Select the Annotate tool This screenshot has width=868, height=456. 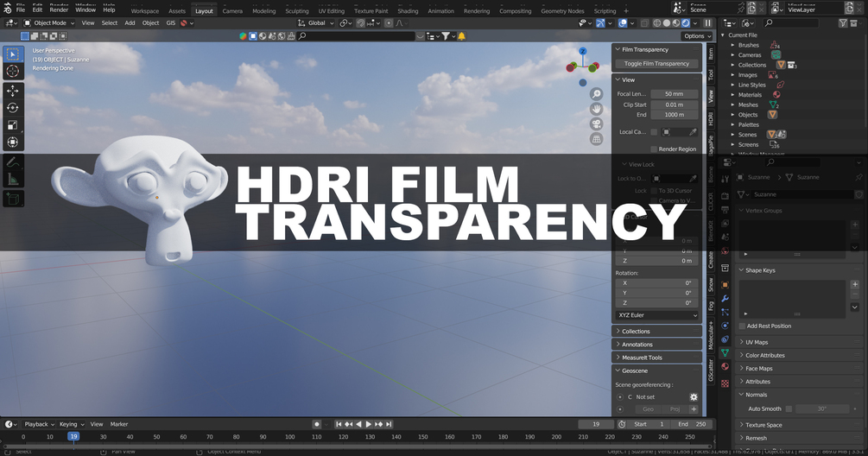click(13, 162)
